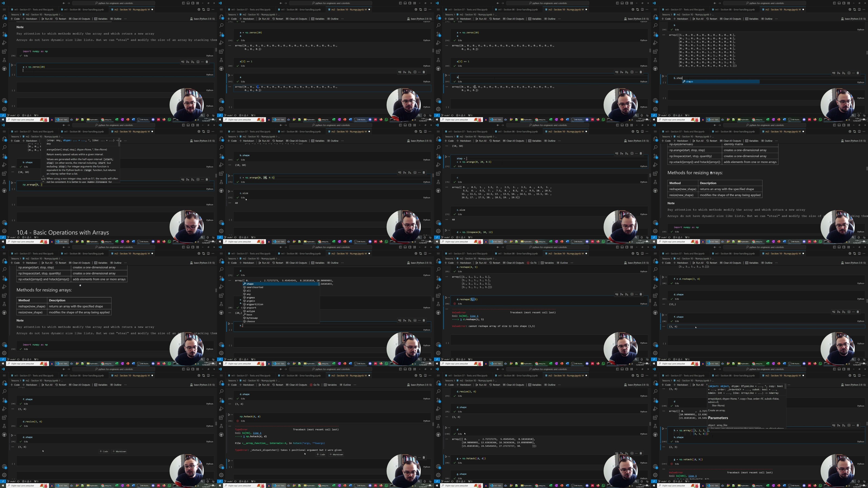Open Discord taskbar icon under TypeError hstack frame
This screenshot has width=868, height=488.
(x=370, y=486)
